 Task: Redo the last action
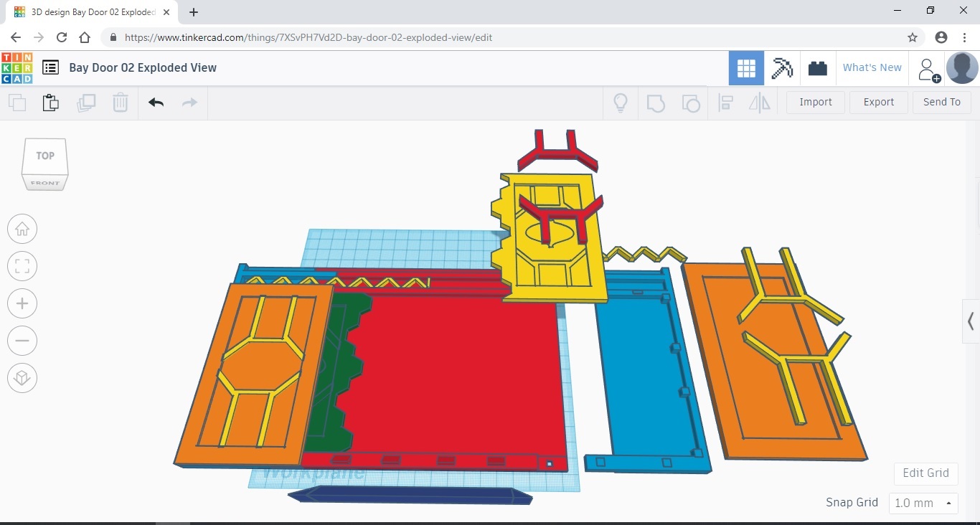coord(189,103)
